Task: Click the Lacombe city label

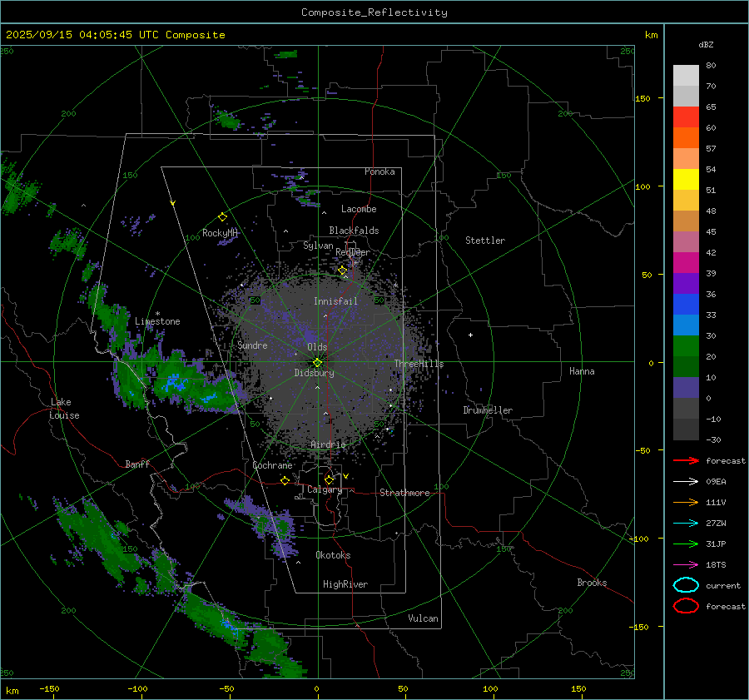Action: [x=359, y=209]
